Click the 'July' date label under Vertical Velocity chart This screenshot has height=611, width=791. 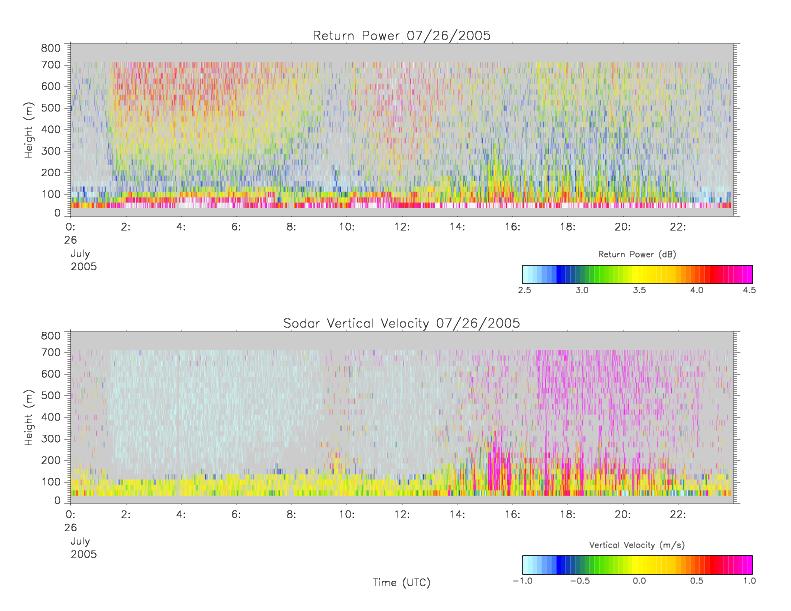click(x=80, y=541)
